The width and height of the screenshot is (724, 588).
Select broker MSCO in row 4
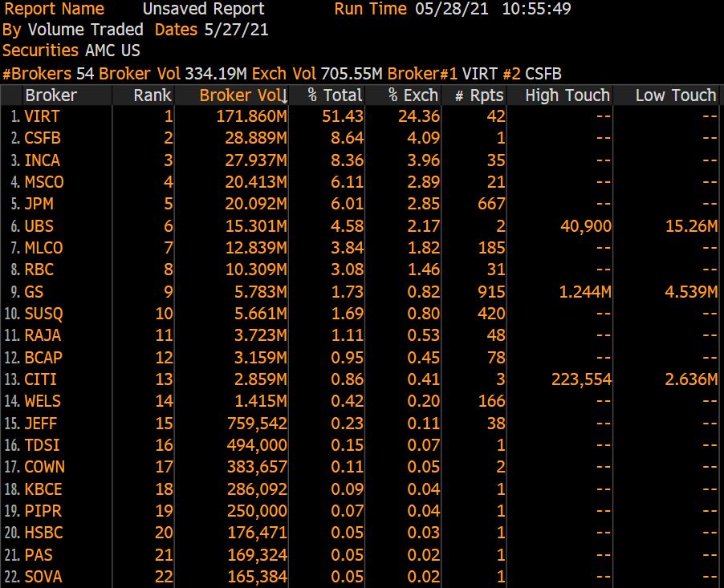(x=44, y=182)
